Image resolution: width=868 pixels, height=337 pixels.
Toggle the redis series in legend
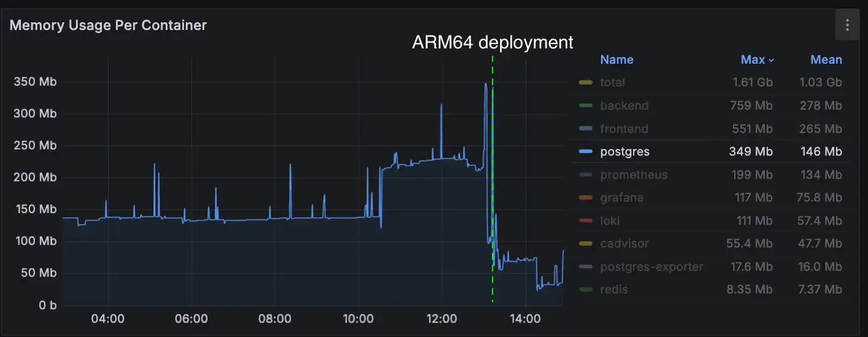click(x=613, y=289)
